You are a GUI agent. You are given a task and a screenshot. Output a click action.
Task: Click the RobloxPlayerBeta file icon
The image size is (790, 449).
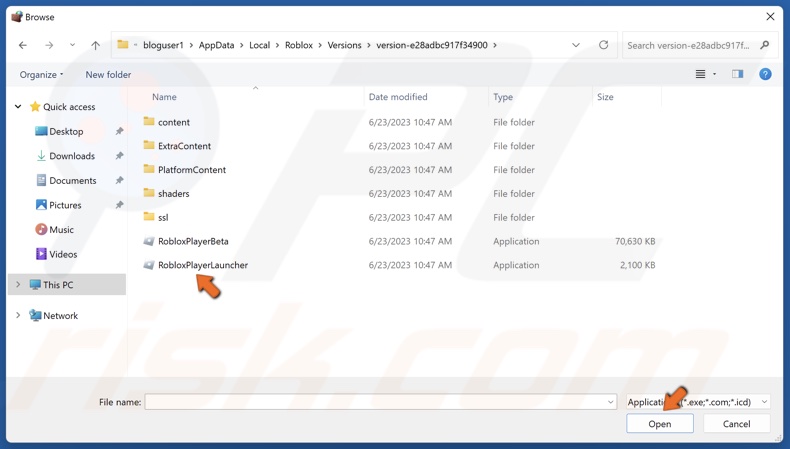(x=149, y=241)
